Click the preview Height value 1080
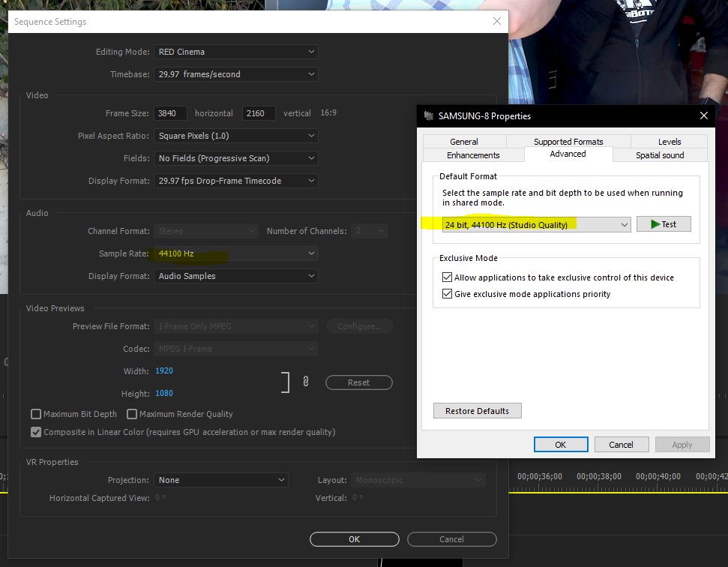The width and height of the screenshot is (728, 567). [x=164, y=393]
